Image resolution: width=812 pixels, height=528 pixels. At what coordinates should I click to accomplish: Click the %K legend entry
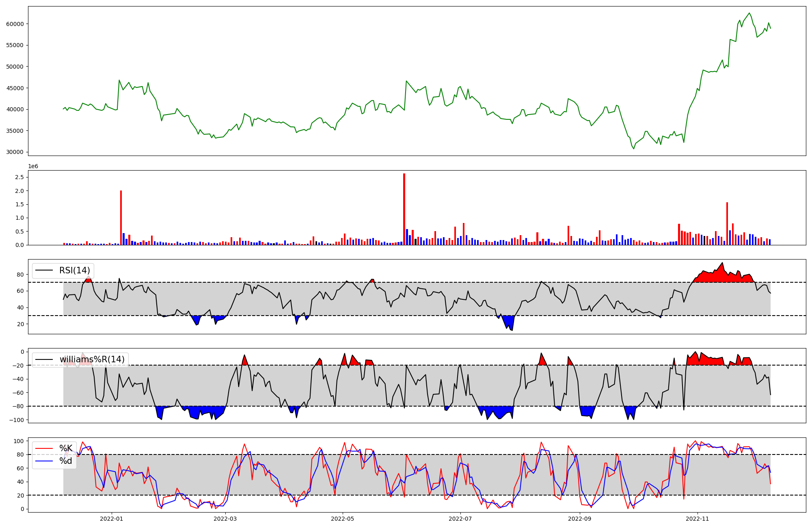tap(66, 448)
